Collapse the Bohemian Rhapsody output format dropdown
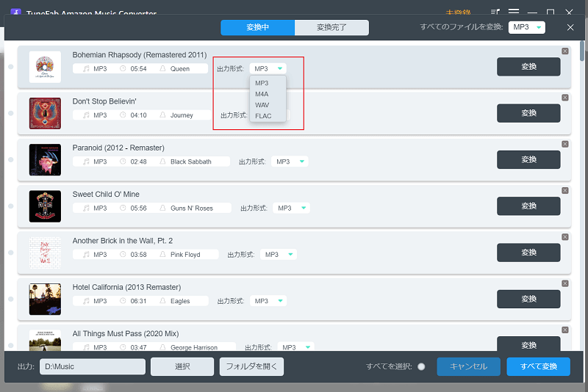The height and width of the screenshot is (392, 588). click(x=268, y=68)
